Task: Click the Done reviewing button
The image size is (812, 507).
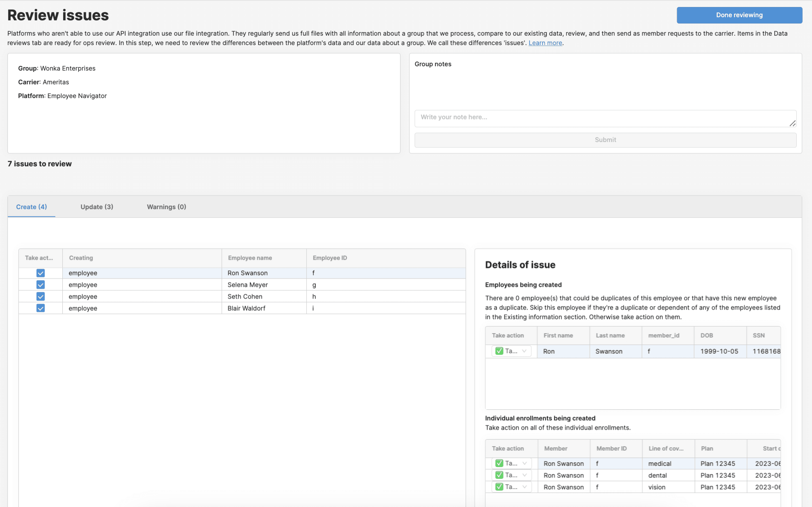Action: point(739,15)
